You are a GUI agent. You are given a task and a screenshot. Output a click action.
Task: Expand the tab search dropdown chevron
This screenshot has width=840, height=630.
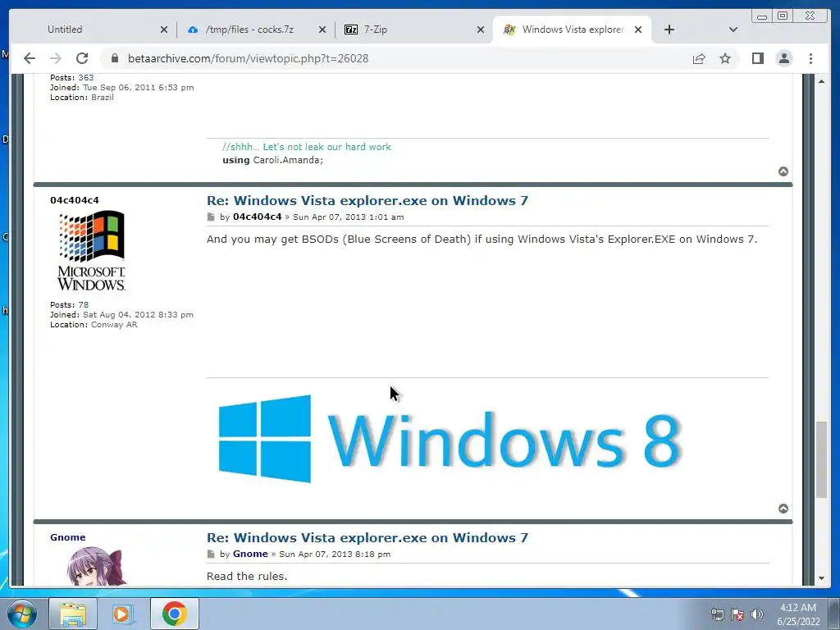click(x=733, y=30)
